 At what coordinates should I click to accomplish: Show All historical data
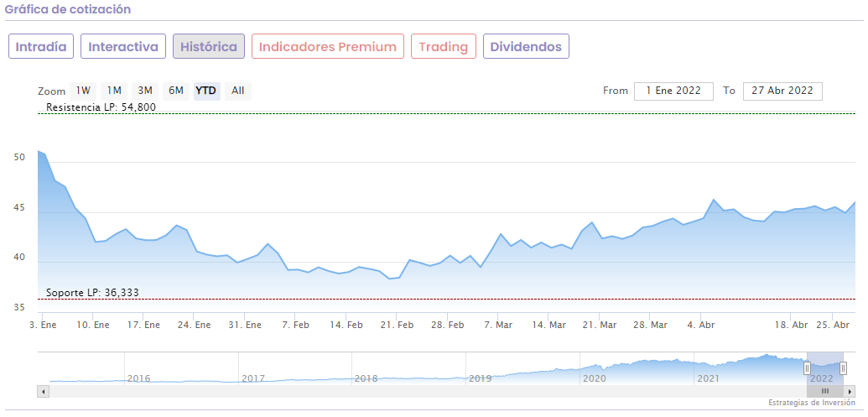[x=238, y=91]
